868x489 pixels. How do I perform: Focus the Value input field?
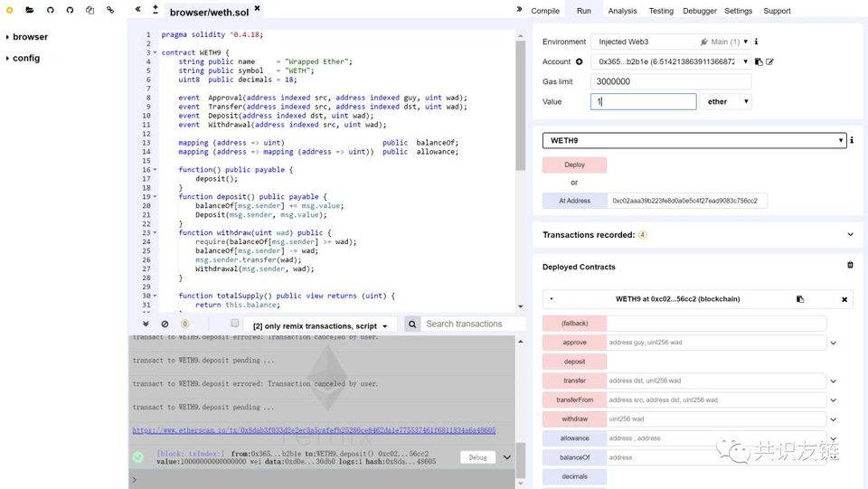(x=644, y=102)
